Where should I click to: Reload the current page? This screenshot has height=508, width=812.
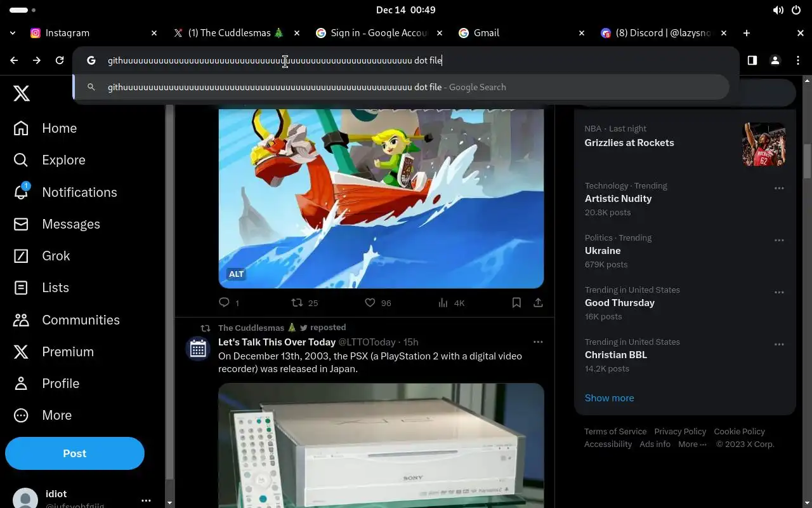(60, 60)
